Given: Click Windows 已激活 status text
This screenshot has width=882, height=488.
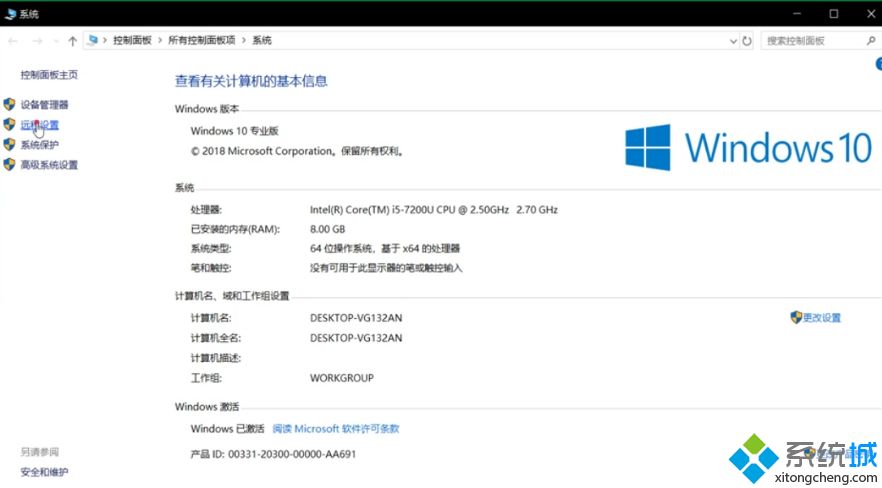Looking at the screenshot, I should point(227,429).
